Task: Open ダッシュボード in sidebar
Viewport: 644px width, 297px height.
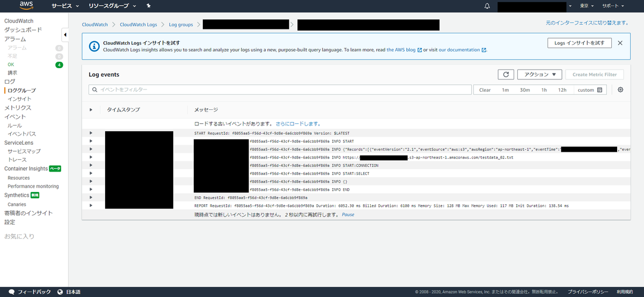Action: coord(23,30)
